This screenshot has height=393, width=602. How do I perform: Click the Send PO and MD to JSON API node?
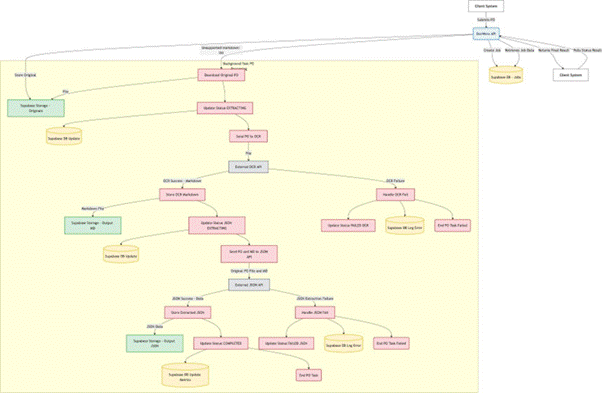coord(249,254)
